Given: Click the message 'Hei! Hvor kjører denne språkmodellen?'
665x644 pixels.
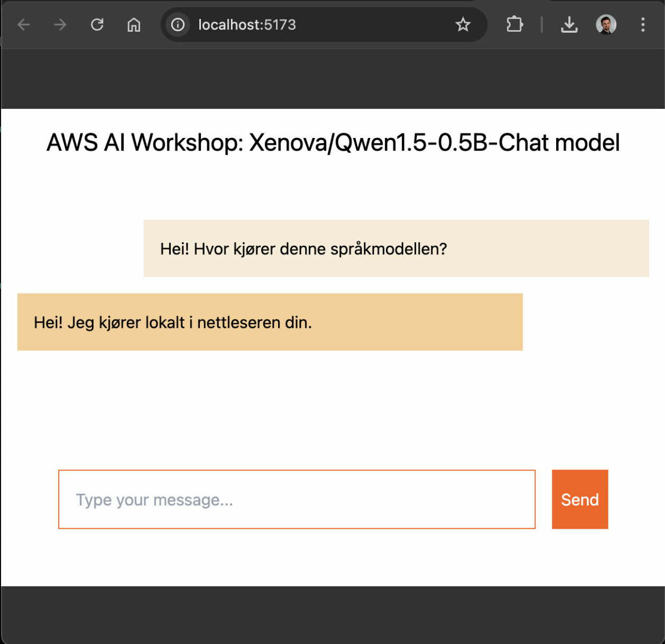Looking at the screenshot, I should pos(396,249).
